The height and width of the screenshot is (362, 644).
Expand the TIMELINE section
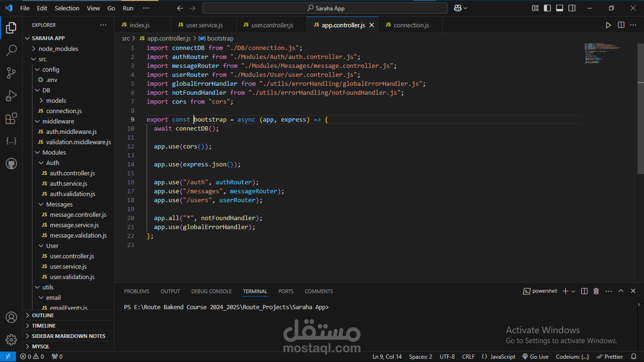coord(69,326)
